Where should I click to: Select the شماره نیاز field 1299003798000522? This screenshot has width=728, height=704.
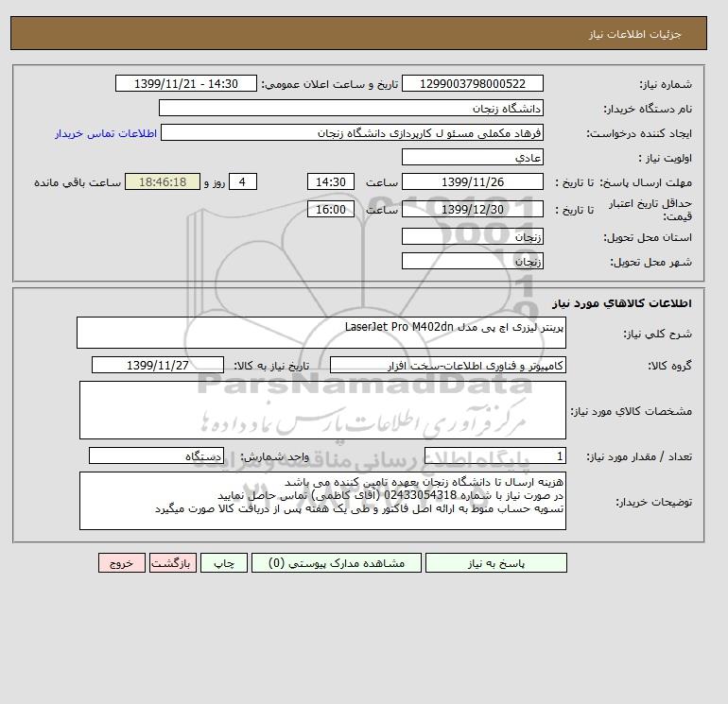coord(472,83)
